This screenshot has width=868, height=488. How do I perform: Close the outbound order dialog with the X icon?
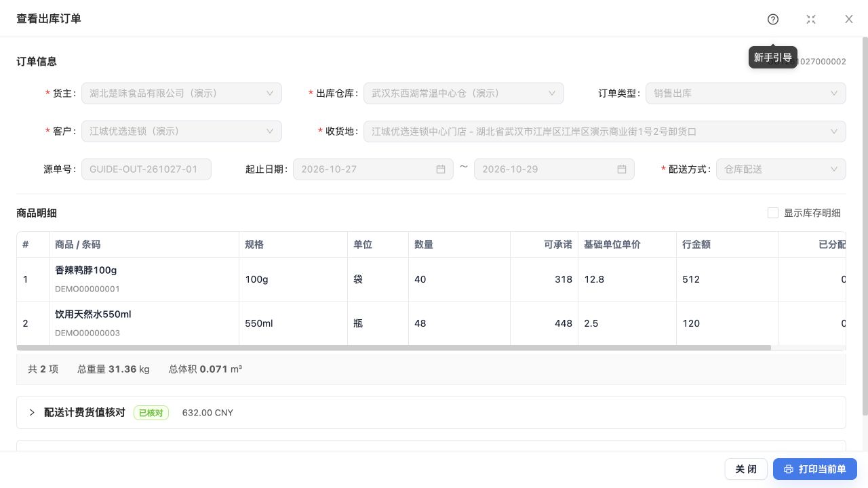pos(849,19)
